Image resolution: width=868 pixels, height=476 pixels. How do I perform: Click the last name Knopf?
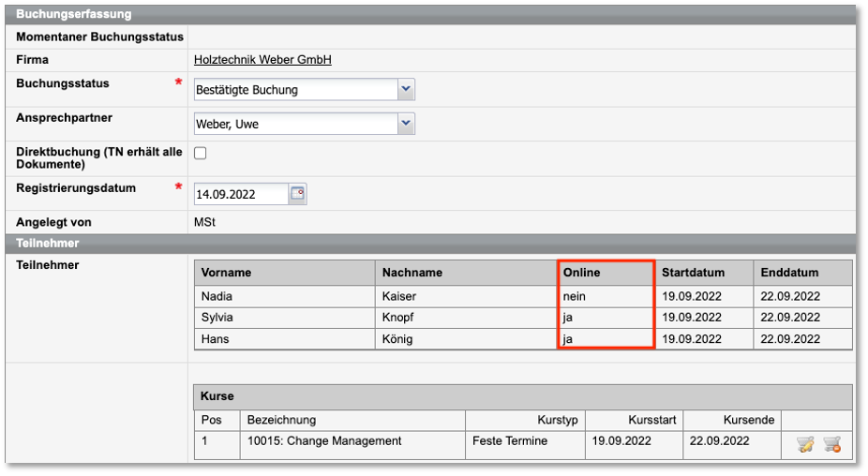pos(398,317)
